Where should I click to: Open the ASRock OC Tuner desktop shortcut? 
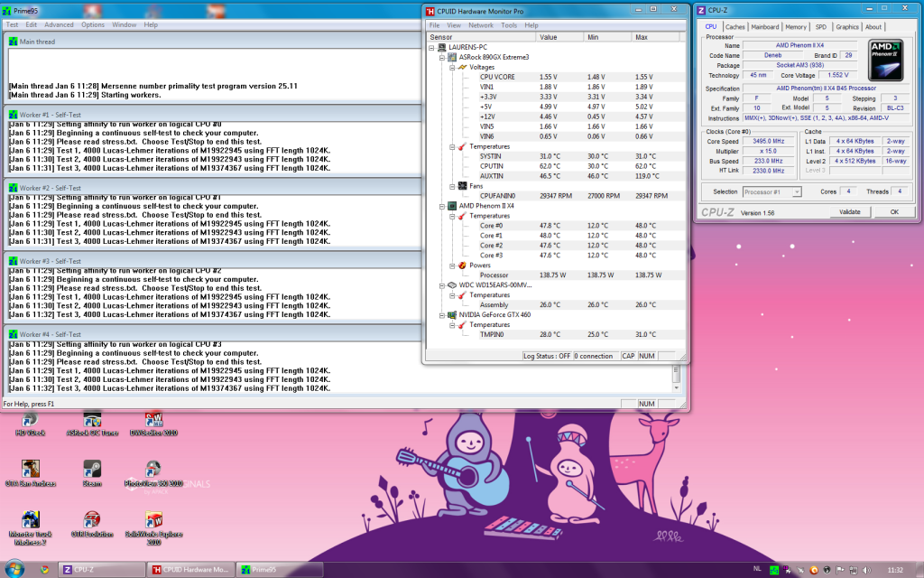(x=92, y=424)
